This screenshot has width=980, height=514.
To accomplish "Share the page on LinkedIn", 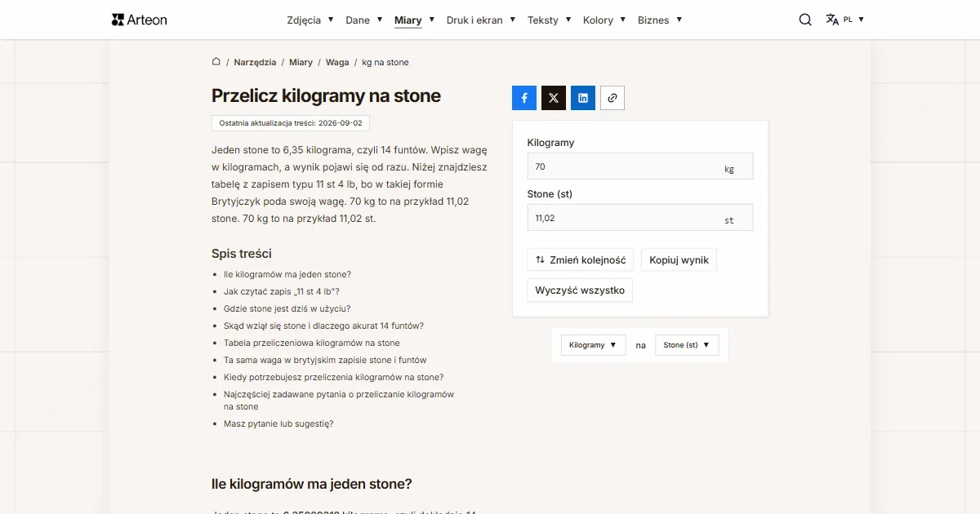I will coord(583,98).
